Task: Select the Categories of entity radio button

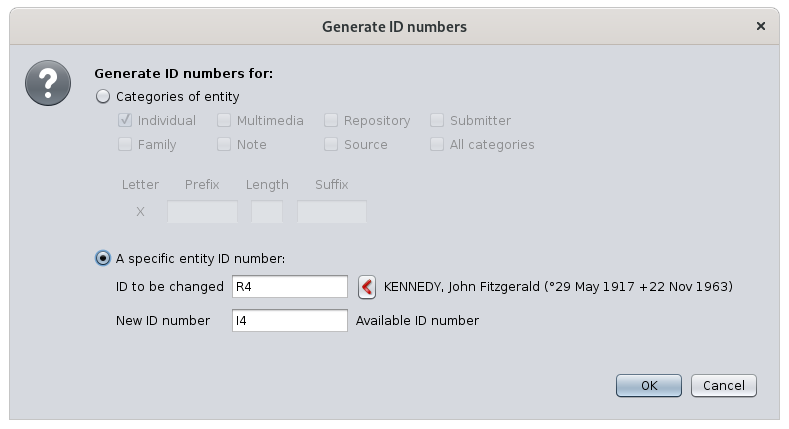Action: [103, 97]
